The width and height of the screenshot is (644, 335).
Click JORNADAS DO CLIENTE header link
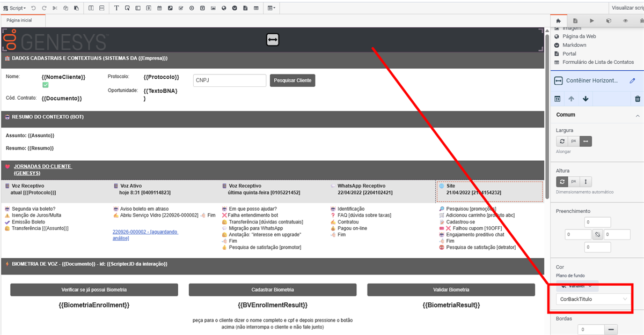tap(43, 169)
